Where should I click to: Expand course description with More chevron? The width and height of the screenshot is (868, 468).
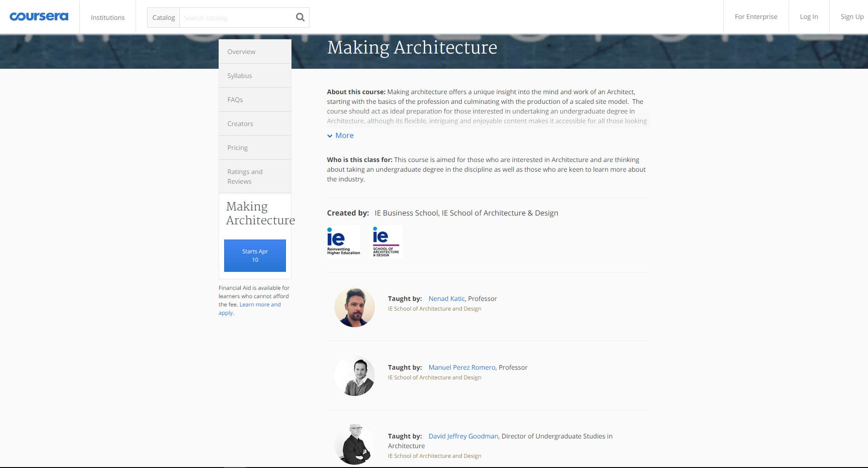tap(340, 135)
